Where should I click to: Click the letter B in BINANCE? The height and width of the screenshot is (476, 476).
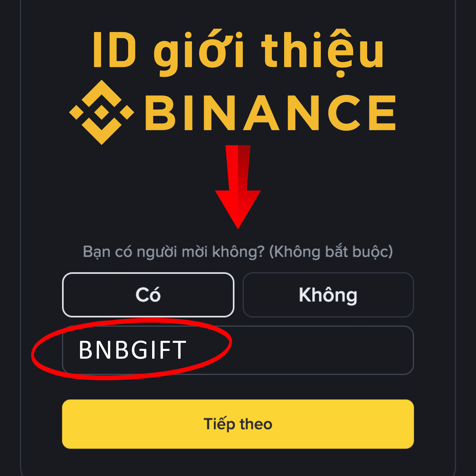[x=160, y=113]
